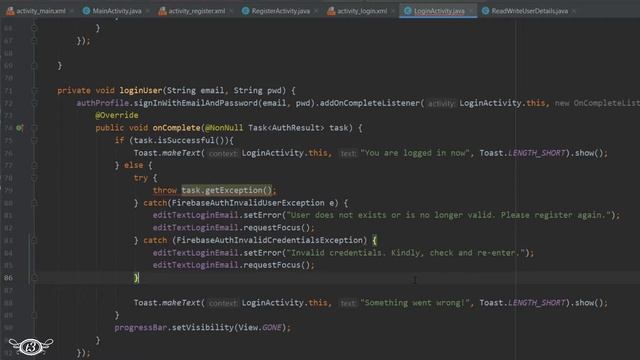Click line number 71 in the gutter
Viewport: 640px width, 360px height.
(8, 91)
